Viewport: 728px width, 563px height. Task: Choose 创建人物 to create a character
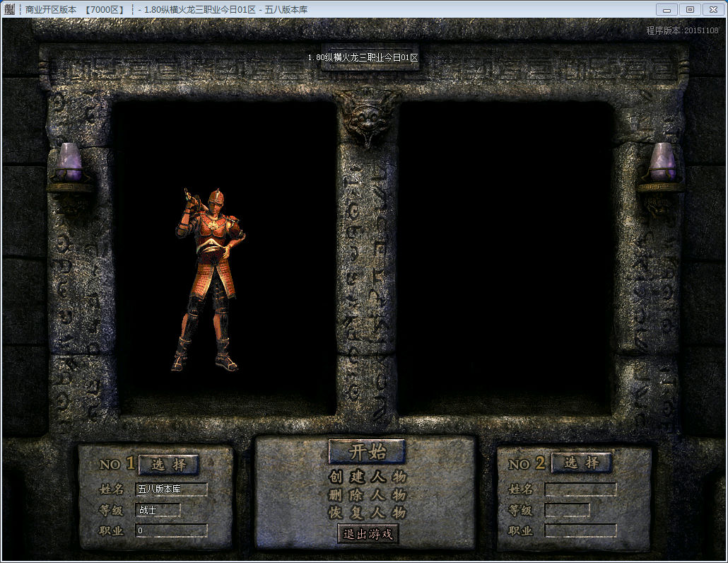coord(368,477)
